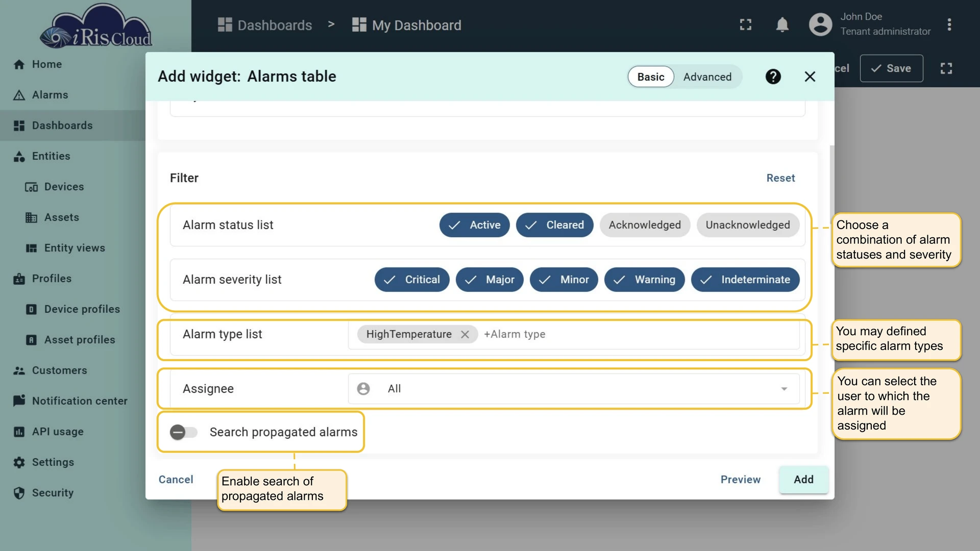Remove the HighTemperature alarm type chip
This screenshot has height=551, width=980.
(464, 334)
